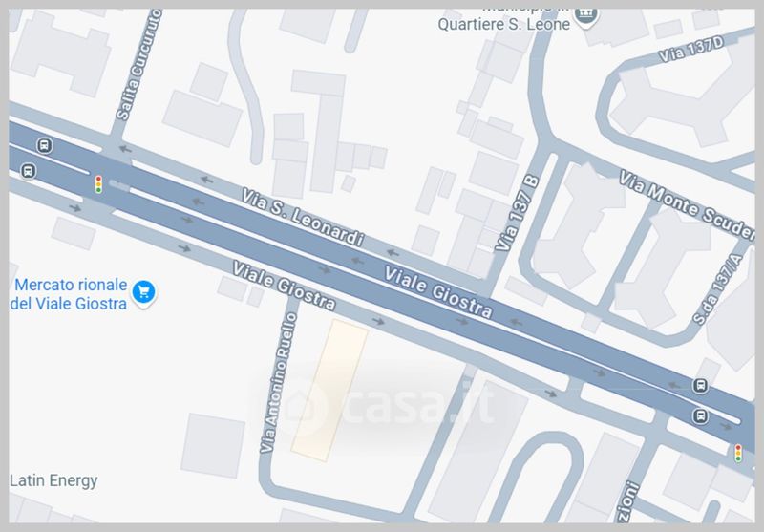
Task: Click the Quartiere S. Leone label
Action: click(x=504, y=25)
